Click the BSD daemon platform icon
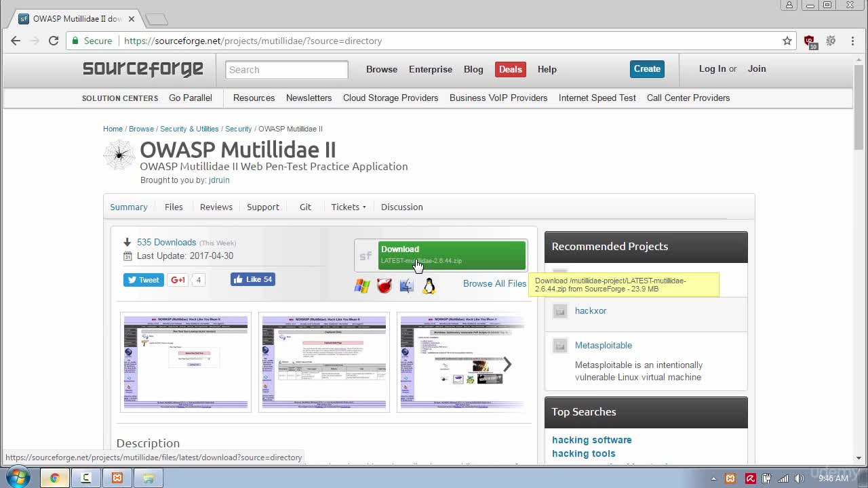868x488 pixels. pyautogui.click(x=384, y=286)
